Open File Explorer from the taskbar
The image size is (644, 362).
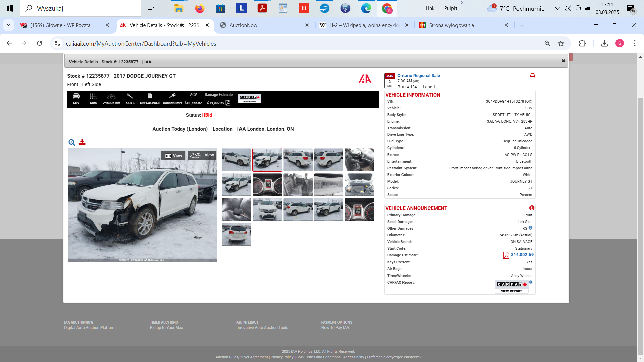click(179, 8)
